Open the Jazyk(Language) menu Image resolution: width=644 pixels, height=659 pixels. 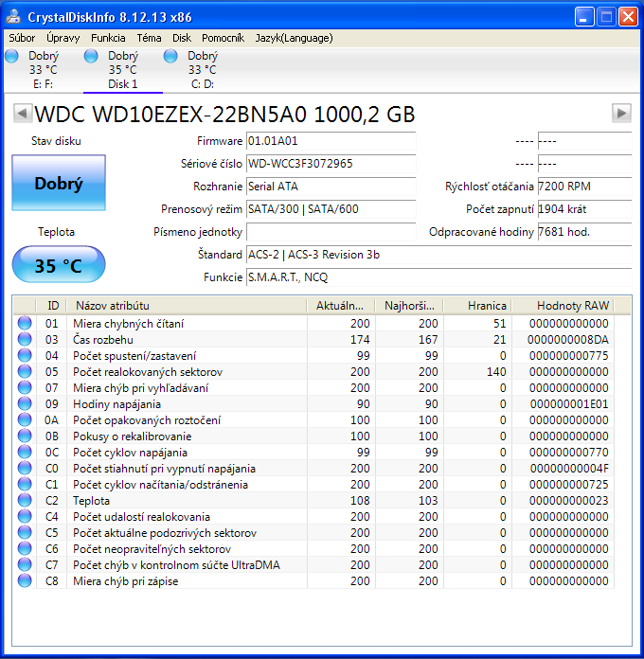[294, 38]
